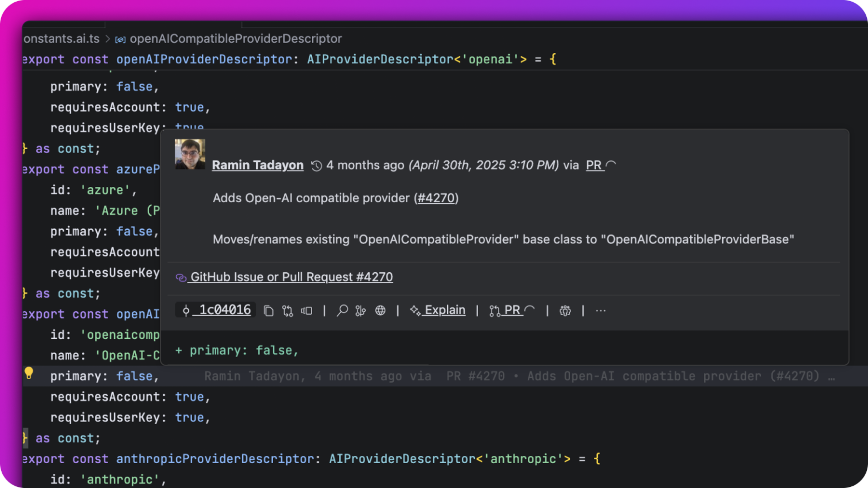This screenshot has height=488, width=868.
Task: Copy the commit SHA using the copy icon
Action: coord(268,310)
